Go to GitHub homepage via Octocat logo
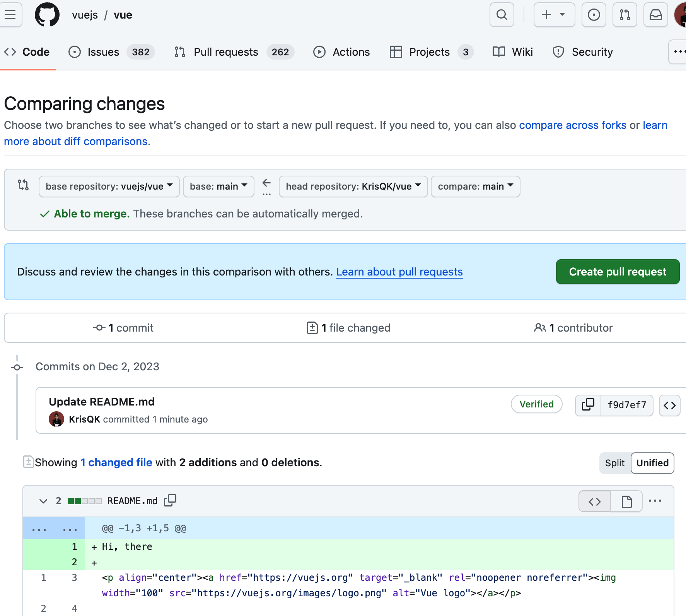This screenshot has height=616, width=686. 47,15
